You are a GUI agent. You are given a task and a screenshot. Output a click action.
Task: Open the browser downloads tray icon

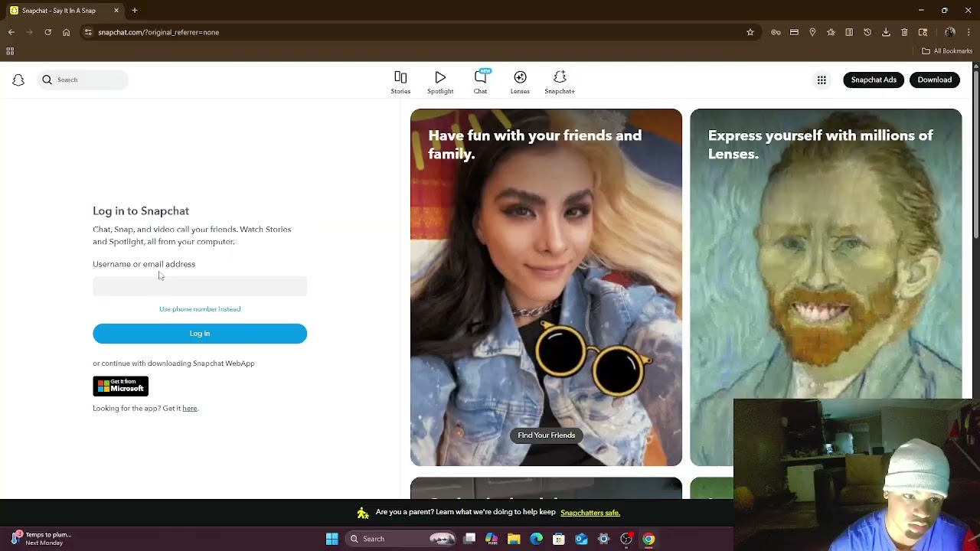pyautogui.click(x=886, y=32)
